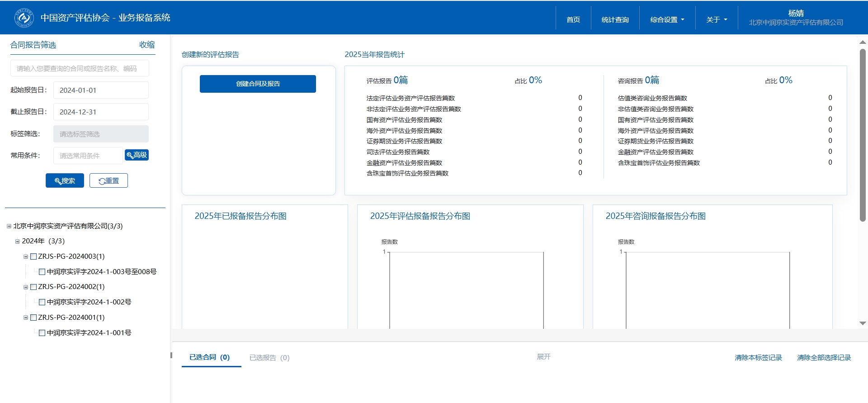Screen dimensions: 868x403
Task: Open the 统计查询 menu item
Action: 615,19
